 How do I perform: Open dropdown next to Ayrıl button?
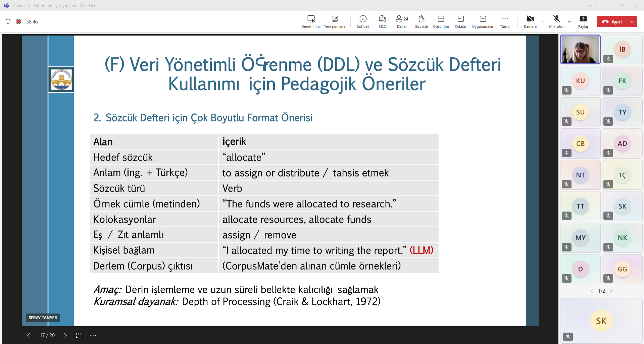click(x=632, y=22)
